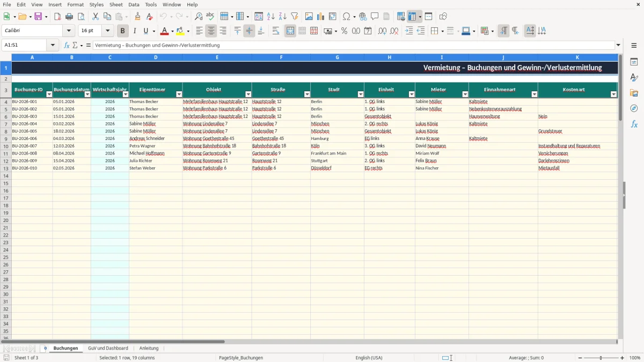Open the Format menu

point(76,4)
